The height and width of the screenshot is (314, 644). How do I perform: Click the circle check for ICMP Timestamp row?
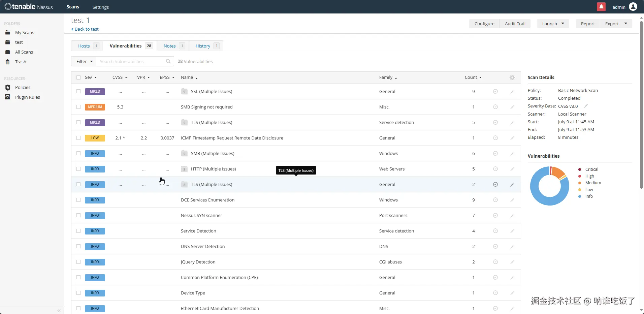[x=495, y=138]
